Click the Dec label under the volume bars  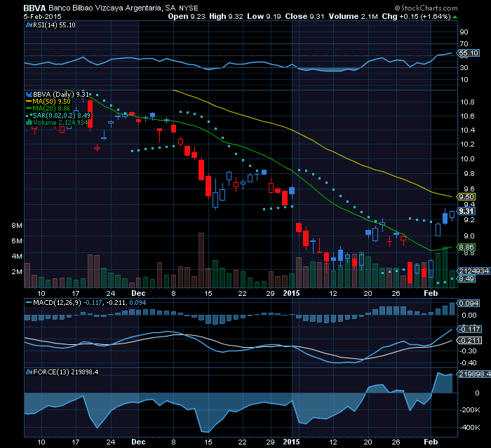pyautogui.click(x=138, y=293)
